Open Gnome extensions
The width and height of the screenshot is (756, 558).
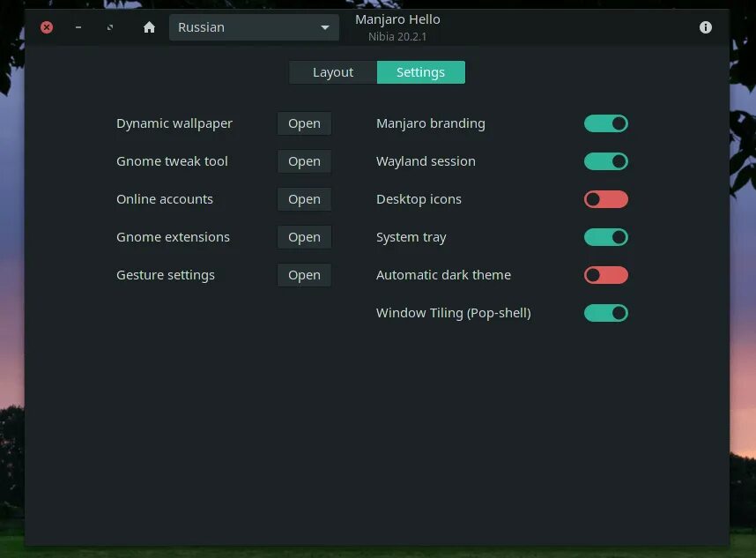click(304, 237)
